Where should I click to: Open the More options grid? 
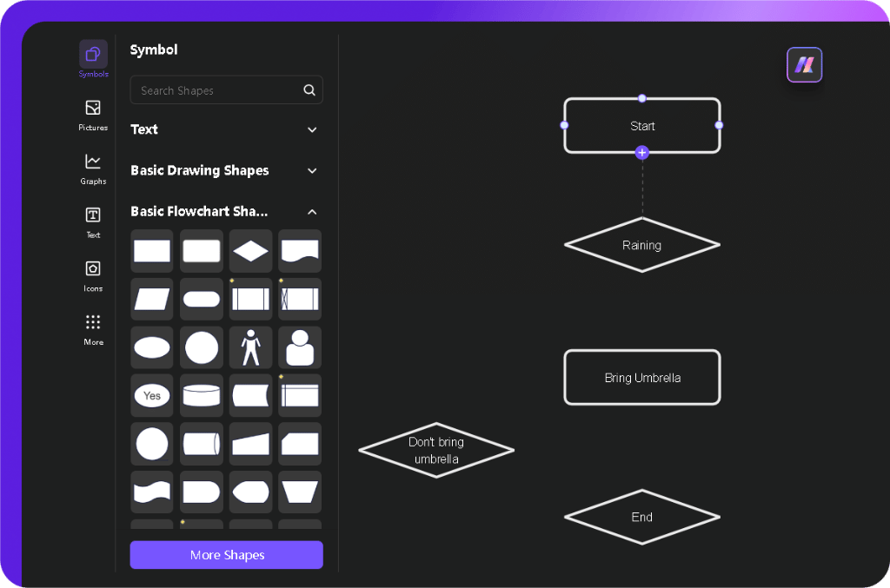93,324
